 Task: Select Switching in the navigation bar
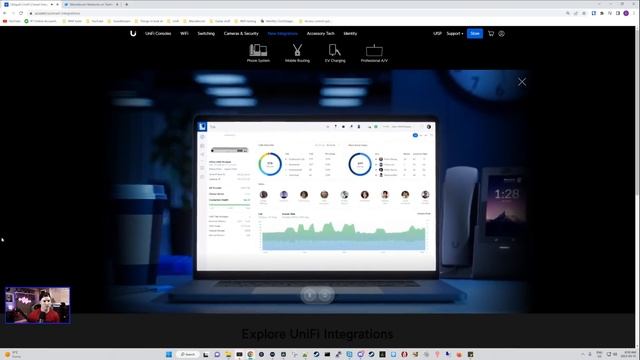(206, 33)
